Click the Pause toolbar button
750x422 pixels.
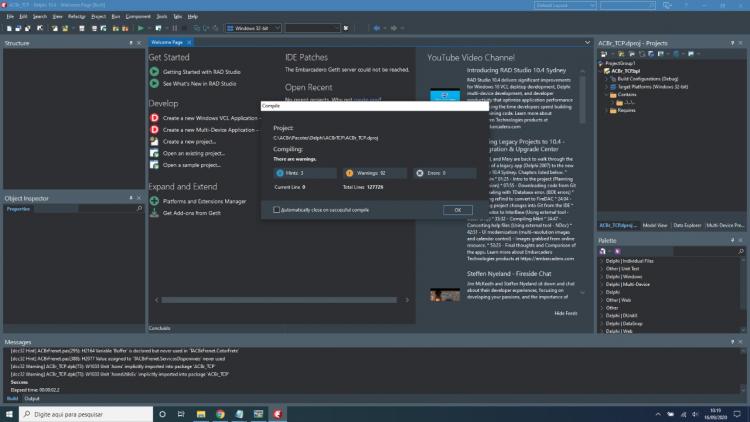(x=175, y=28)
